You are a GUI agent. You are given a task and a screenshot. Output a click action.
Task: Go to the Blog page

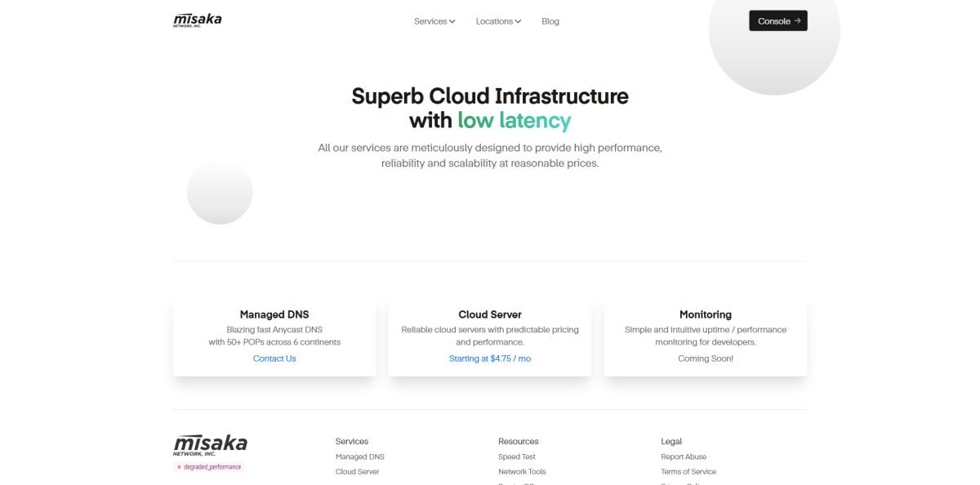tap(550, 21)
